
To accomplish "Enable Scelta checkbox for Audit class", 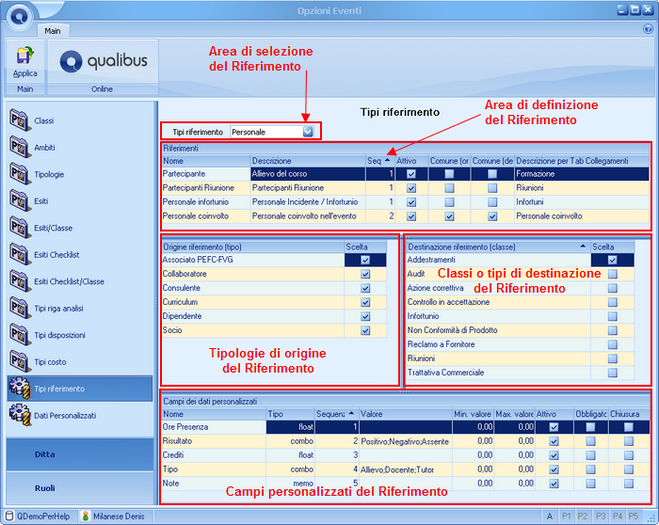I will 613,274.
